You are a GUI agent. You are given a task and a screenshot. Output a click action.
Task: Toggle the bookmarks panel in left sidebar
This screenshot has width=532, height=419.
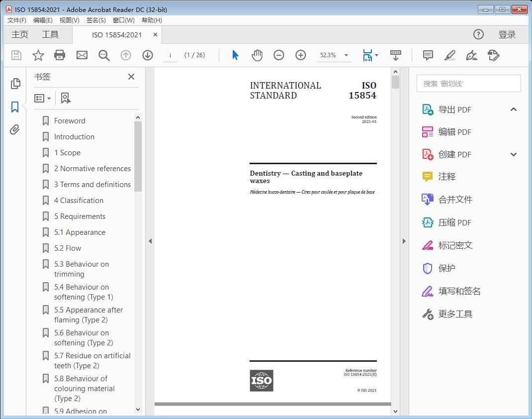pos(15,107)
